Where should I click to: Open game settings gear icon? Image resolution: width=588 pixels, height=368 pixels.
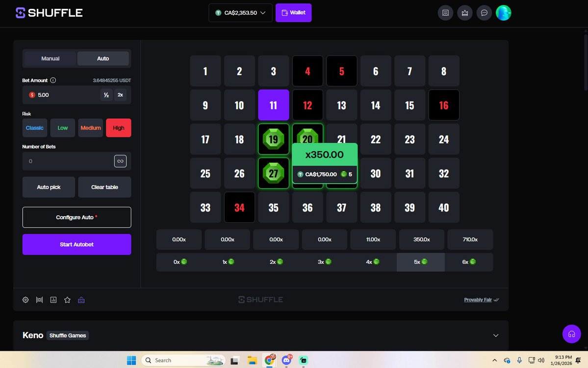tap(26, 300)
